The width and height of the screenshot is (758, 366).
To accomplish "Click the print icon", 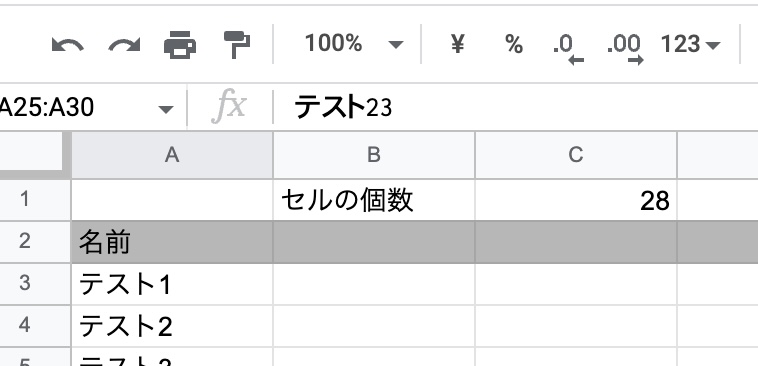I will pos(180,44).
